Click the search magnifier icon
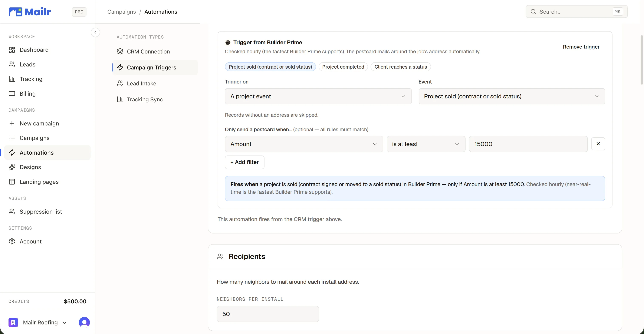The image size is (644, 334). click(x=533, y=12)
